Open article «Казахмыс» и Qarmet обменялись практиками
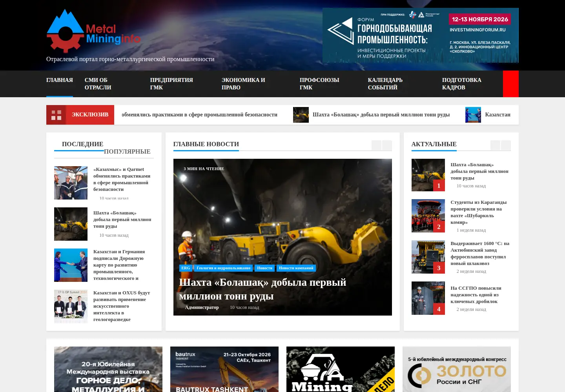This screenshot has height=392, width=565. click(122, 179)
